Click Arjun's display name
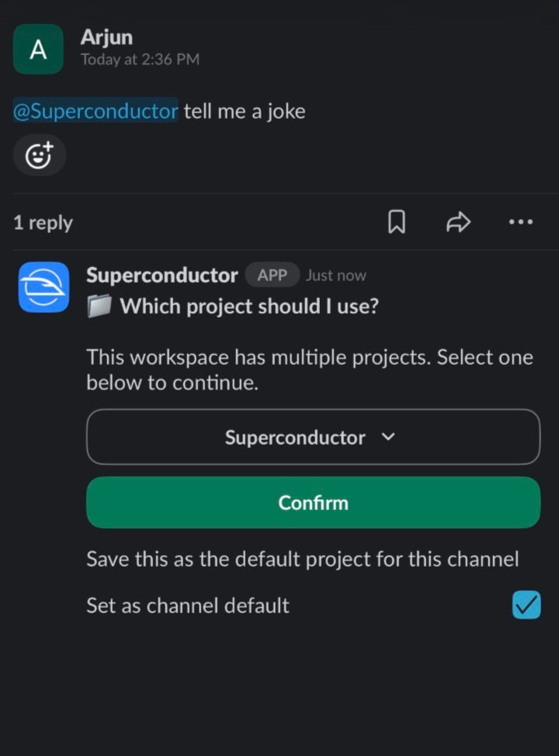 [x=109, y=36]
